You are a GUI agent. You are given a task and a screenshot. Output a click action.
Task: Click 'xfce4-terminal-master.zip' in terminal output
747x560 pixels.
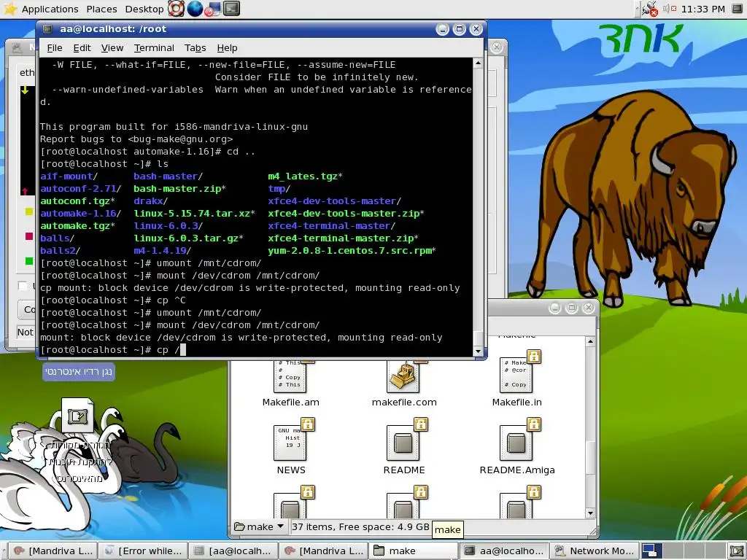[x=341, y=238]
